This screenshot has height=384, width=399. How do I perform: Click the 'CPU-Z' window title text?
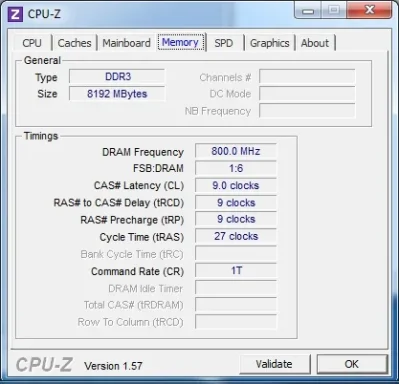[44, 14]
